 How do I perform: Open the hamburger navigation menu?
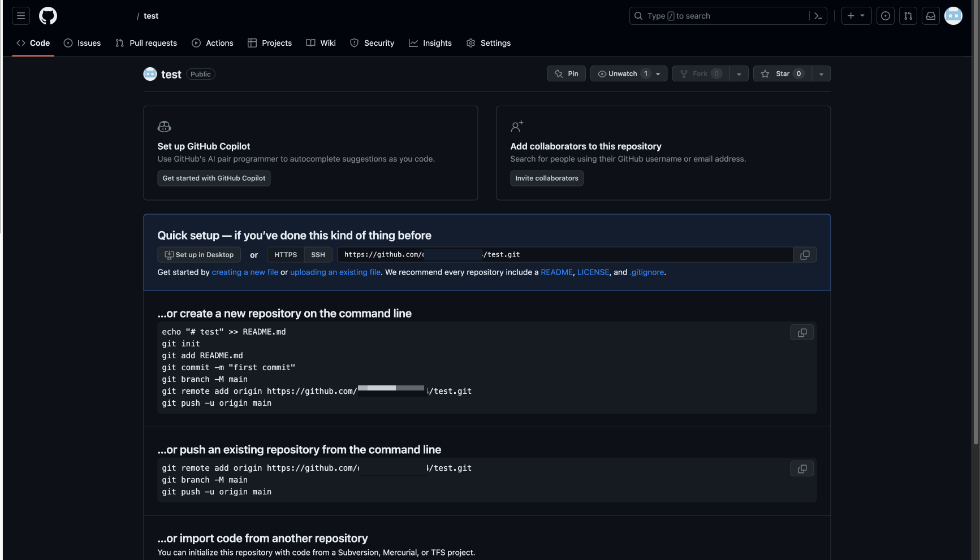tap(21, 16)
